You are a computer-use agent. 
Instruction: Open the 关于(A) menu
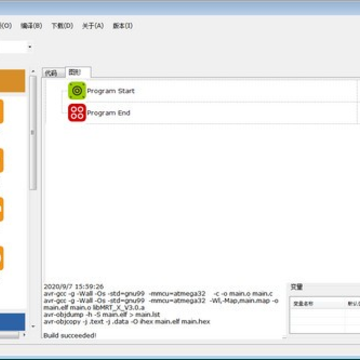(x=93, y=26)
